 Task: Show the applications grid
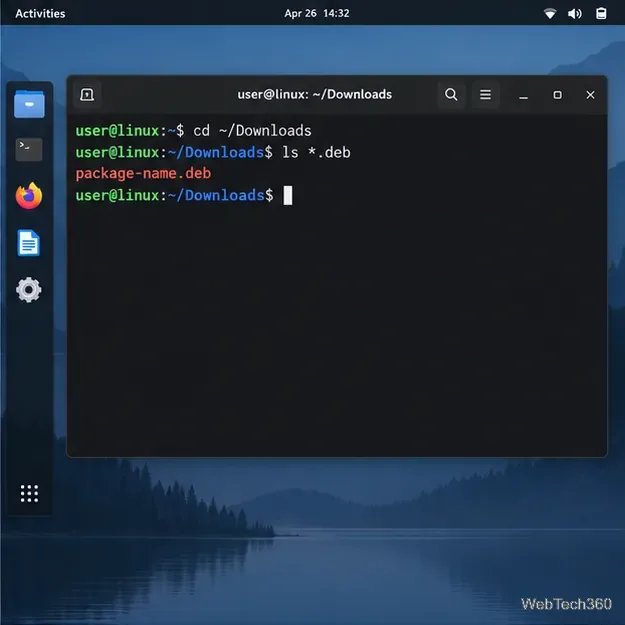29,493
